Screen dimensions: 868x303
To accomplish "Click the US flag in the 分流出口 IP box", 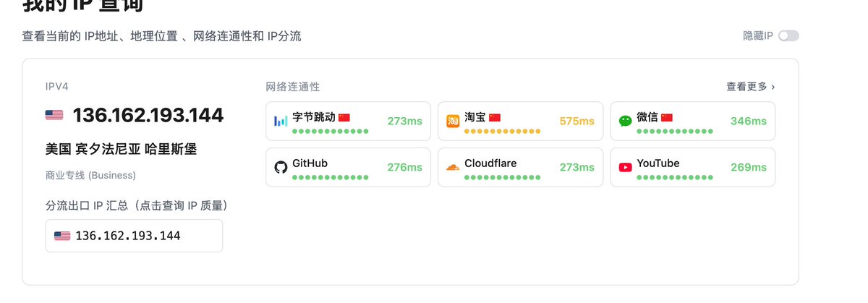I will 62,236.
